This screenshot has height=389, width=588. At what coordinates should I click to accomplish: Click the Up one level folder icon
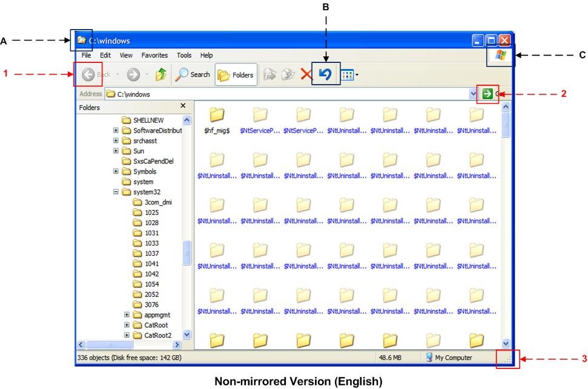(160, 74)
